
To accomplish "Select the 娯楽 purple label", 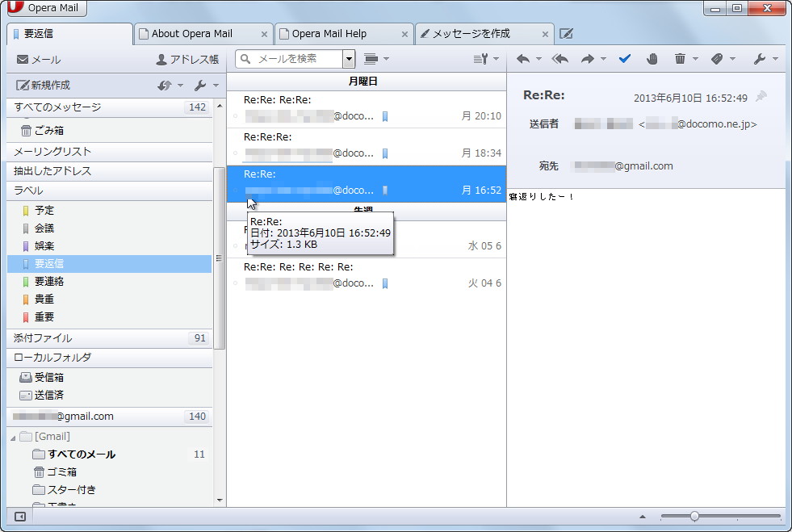I will [110, 246].
